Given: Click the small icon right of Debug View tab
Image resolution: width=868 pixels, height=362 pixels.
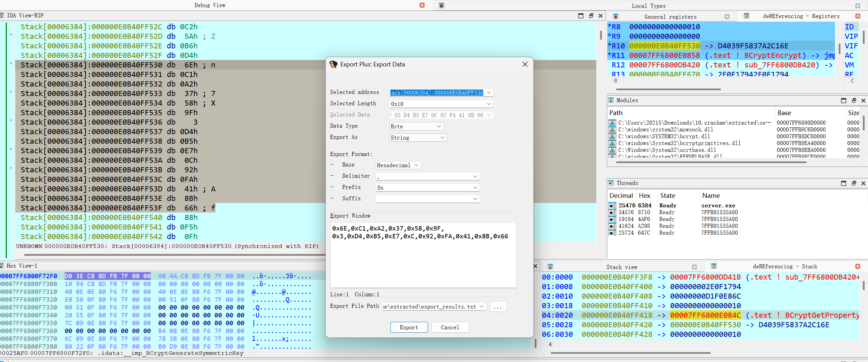Looking at the screenshot, I should [441, 5].
